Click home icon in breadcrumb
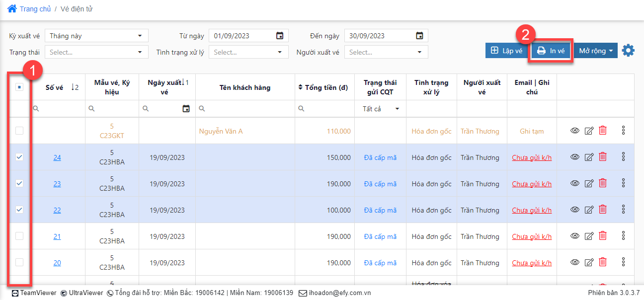644x300 pixels. 12,8
